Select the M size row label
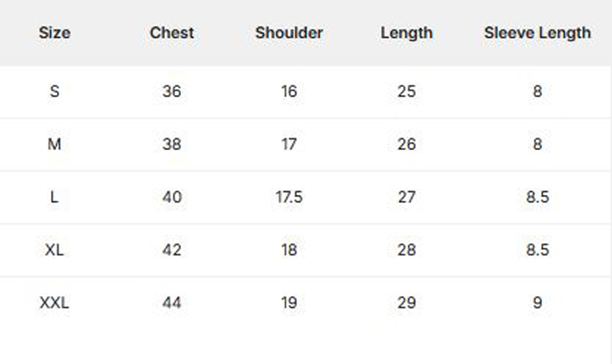 (x=54, y=144)
